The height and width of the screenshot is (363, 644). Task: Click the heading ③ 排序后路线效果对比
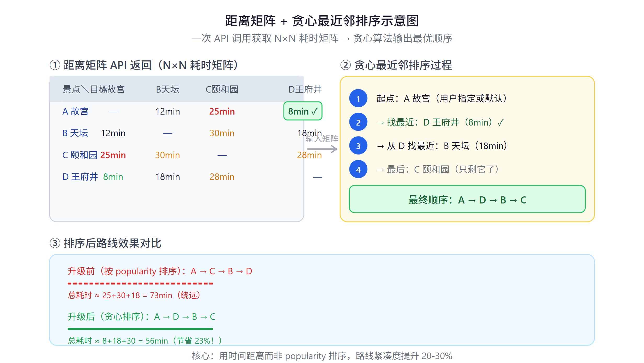pos(105,243)
